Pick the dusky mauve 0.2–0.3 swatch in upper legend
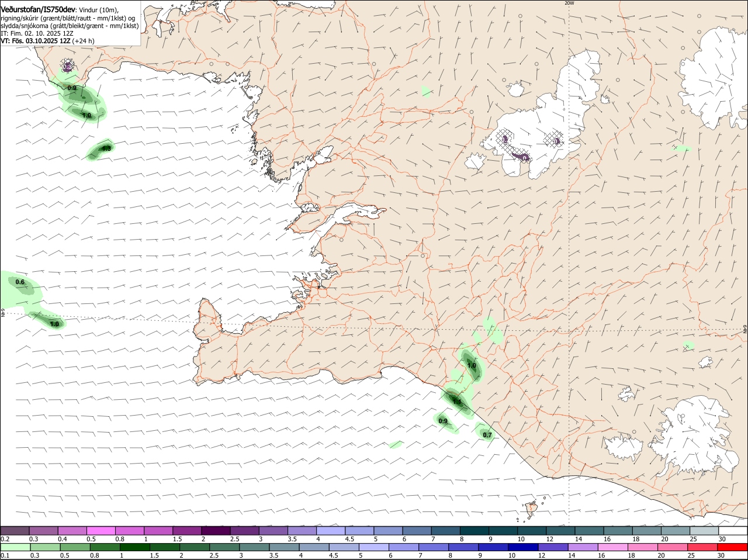The width and height of the screenshot is (748, 560). coord(15,531)
